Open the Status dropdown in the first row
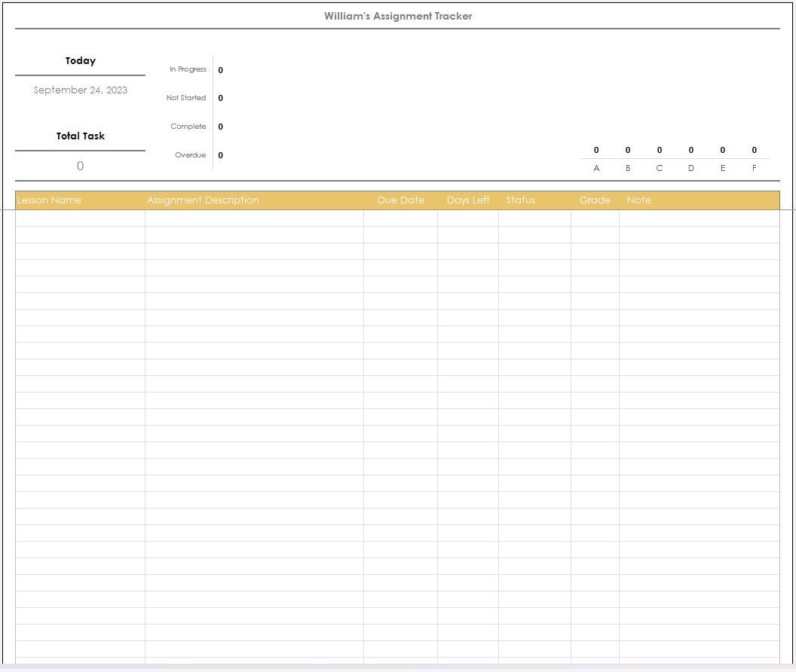 (535, 218)
